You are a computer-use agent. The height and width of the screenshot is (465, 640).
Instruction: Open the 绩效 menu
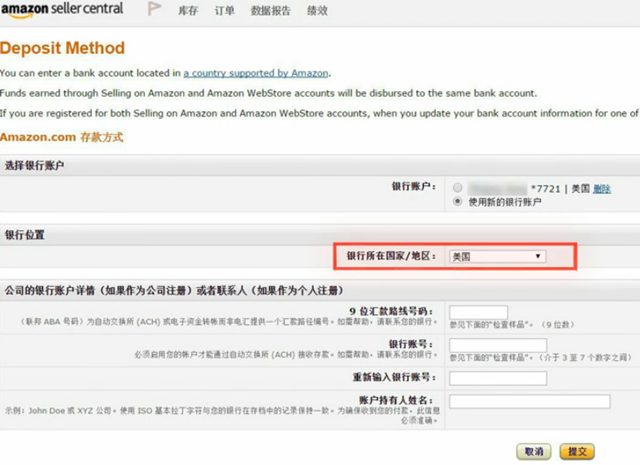click(x=317, y=11)
